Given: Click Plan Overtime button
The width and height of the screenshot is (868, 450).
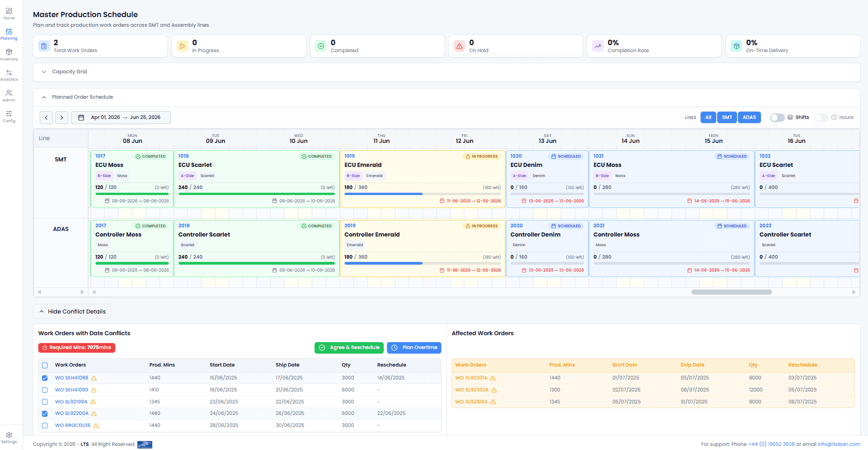Looking at the screenshot, I should (x=414, y=348).
